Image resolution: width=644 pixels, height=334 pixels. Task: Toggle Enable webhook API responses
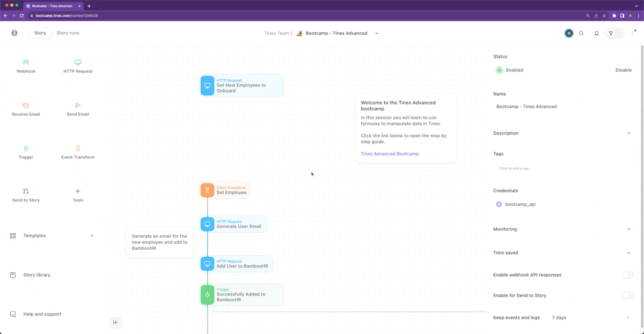627,275
